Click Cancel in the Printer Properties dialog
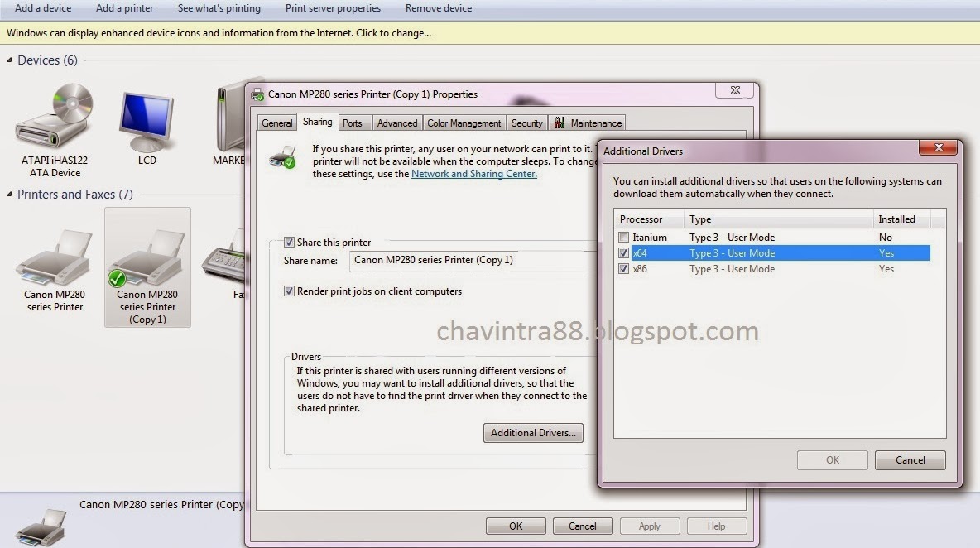980x548 pixels. pyautogui.click(x=583, y=526)
